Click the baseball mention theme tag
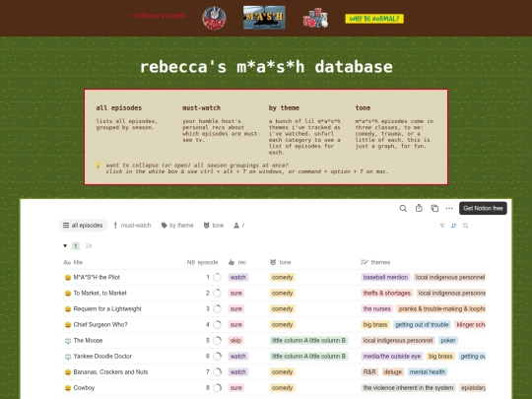532x399 pixels. (385, 277)
